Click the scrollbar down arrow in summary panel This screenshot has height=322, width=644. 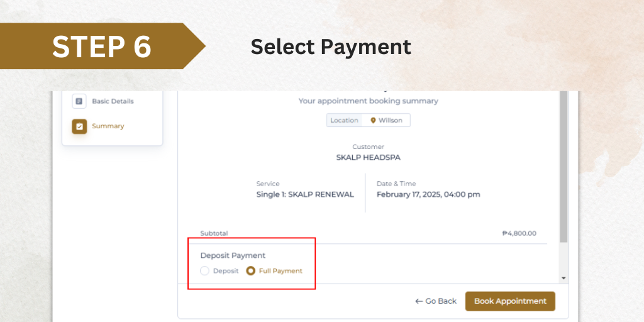563,278
